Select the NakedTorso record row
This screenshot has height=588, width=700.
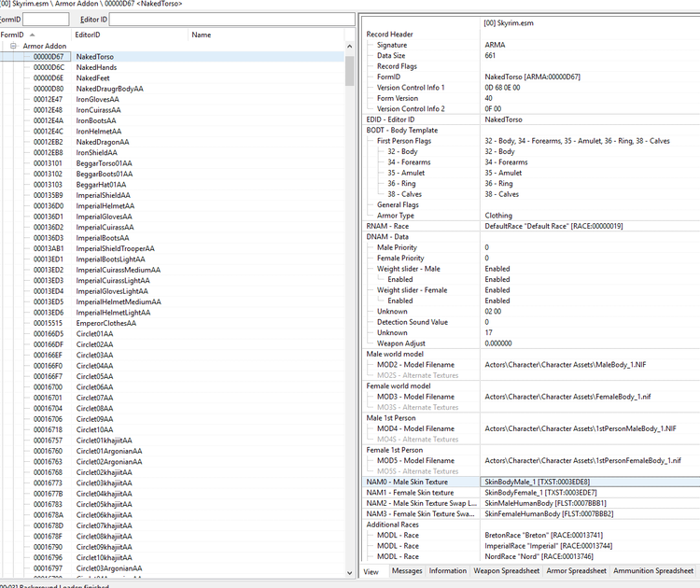[172, 57]
